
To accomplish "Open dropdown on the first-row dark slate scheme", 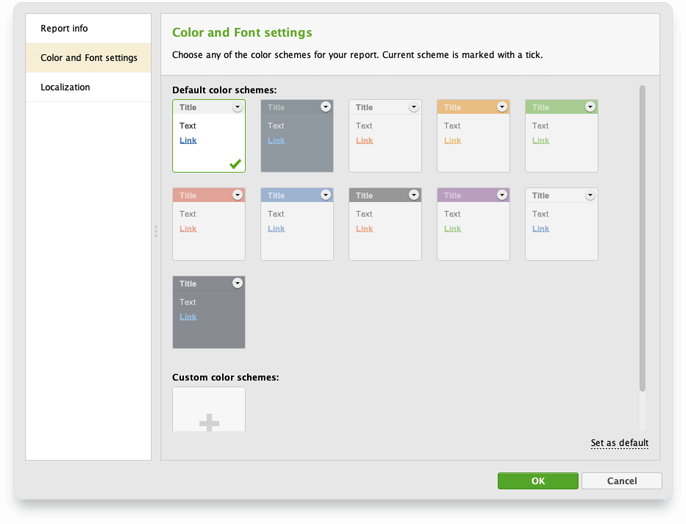I will pos(326,107).
